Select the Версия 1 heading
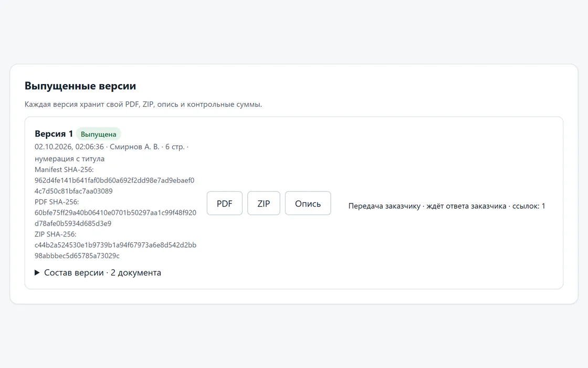The width and height of the screenshot is (588, 368). tap(54, 134)
